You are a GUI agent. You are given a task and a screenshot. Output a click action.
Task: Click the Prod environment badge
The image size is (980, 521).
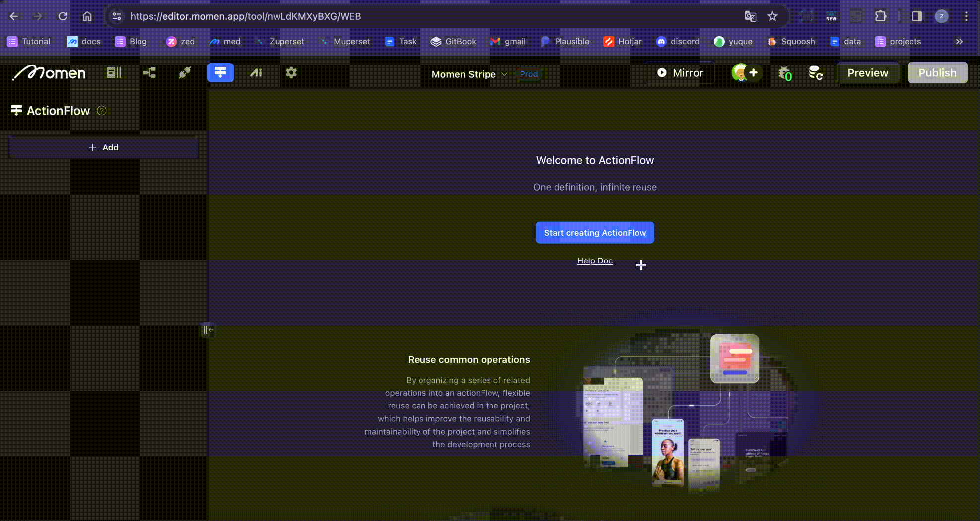click(529, 74)
